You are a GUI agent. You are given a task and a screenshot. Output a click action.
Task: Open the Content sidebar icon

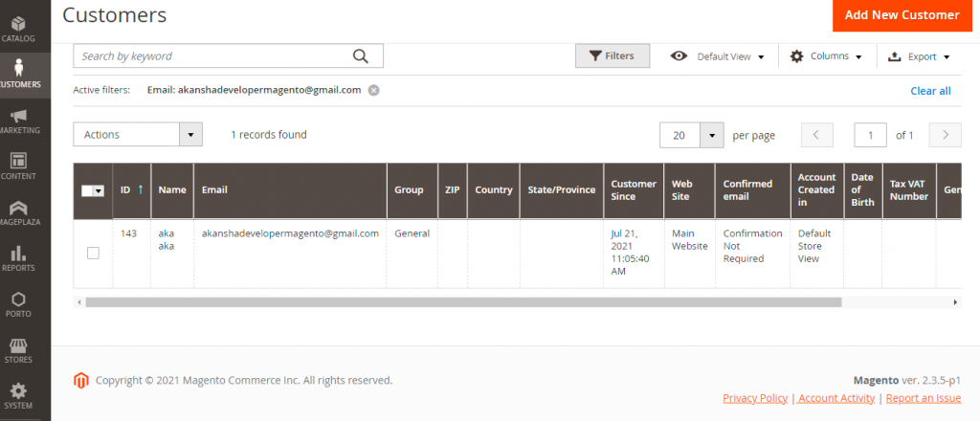(x=18, y=165)
